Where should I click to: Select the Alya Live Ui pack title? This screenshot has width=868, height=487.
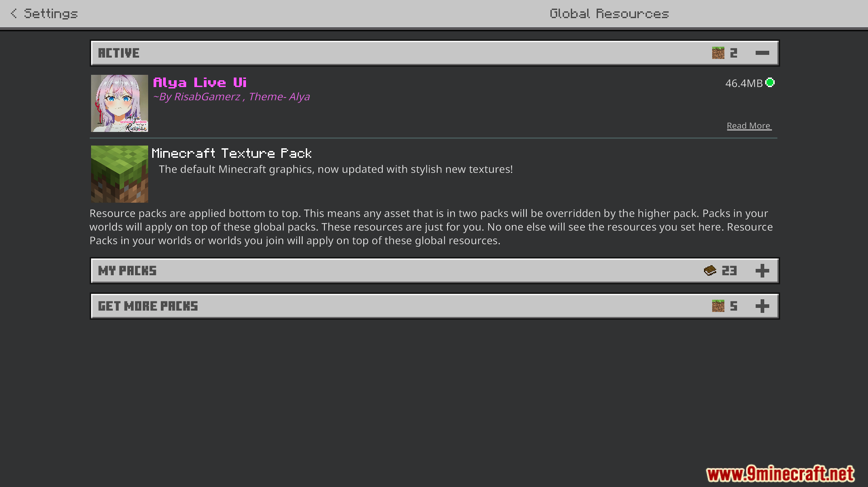[x=200, y=83]
